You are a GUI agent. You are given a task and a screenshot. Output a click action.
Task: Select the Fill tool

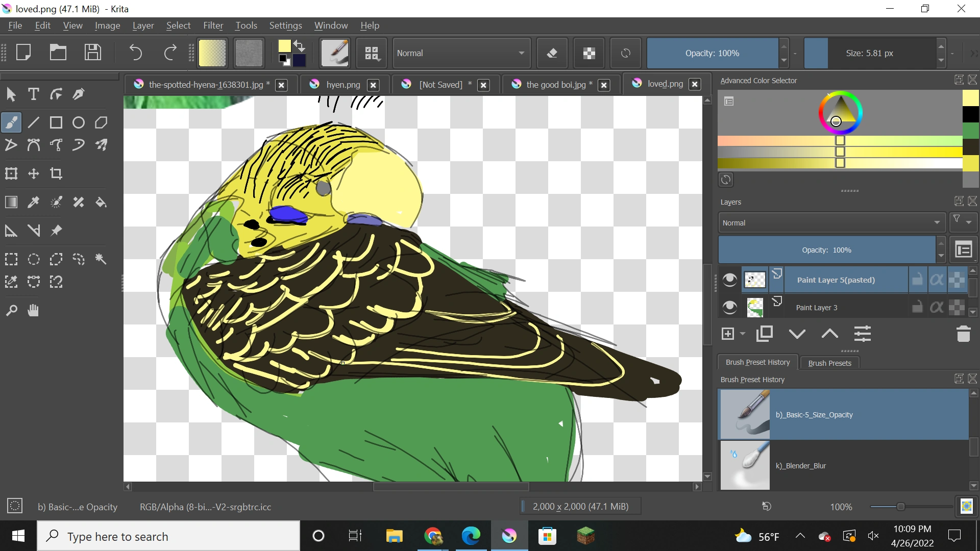101,202
